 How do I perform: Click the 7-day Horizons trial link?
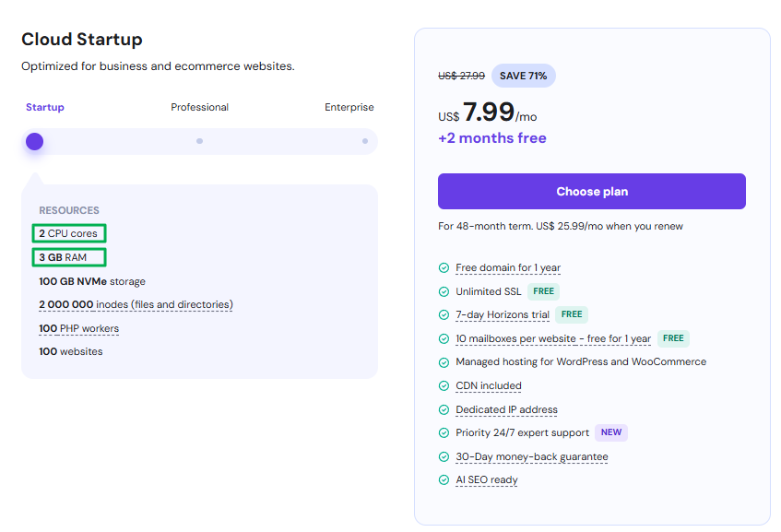(x=502, y=314)
